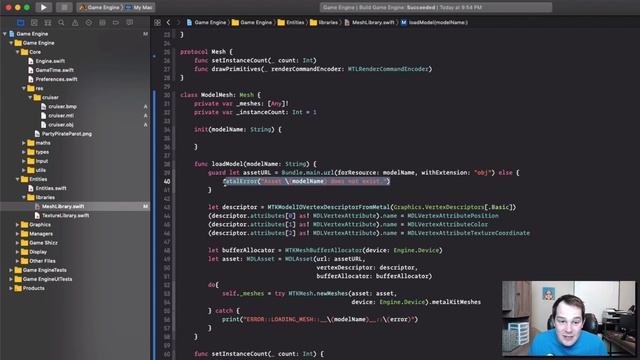Click the highlighted fatalError line of code
The image size is (640, 360).
(307, 181)
